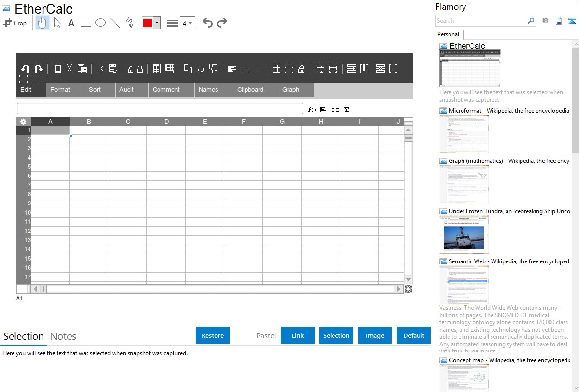This screenshot has width=579, height=392.
Task: Click the fill right icon
Action: (170, 68)
